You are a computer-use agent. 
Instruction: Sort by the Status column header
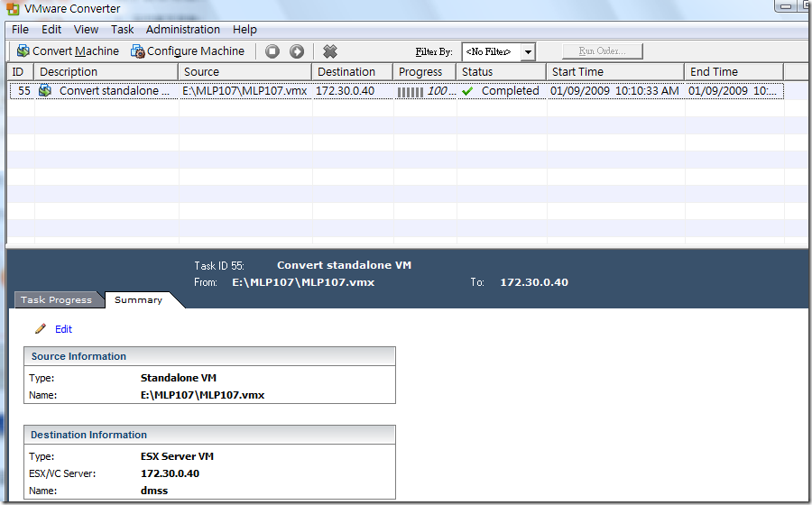tap(502, 72)
